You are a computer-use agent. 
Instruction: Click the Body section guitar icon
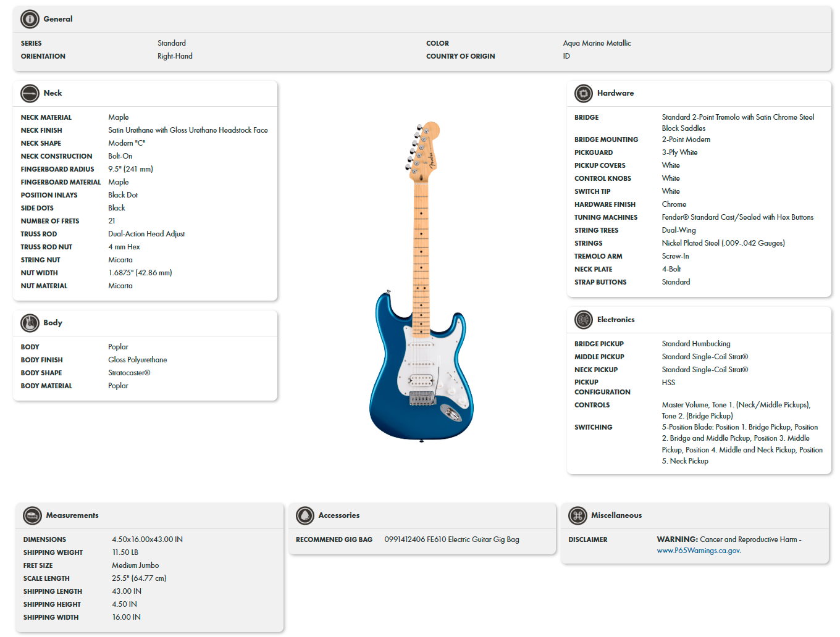(x=30, y=323)
